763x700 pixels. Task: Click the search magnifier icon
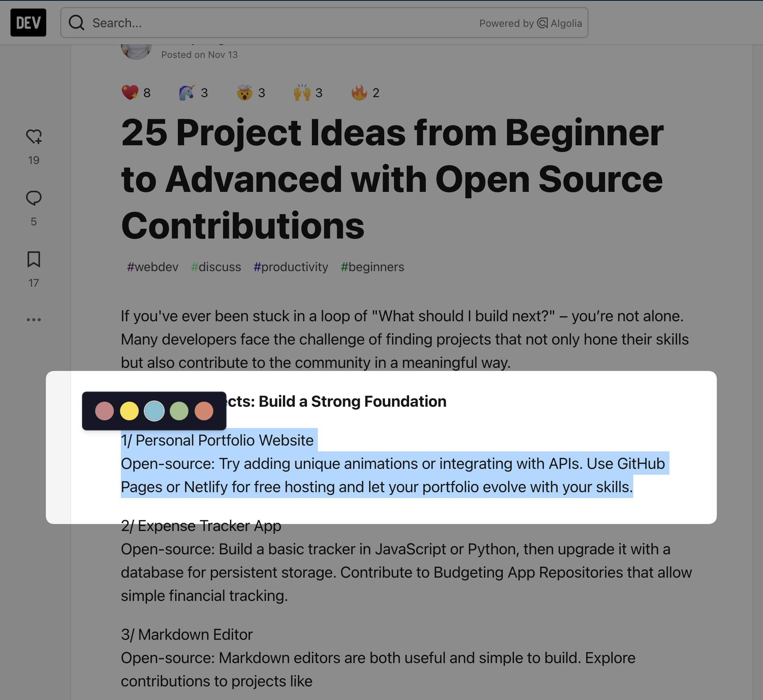77,23
